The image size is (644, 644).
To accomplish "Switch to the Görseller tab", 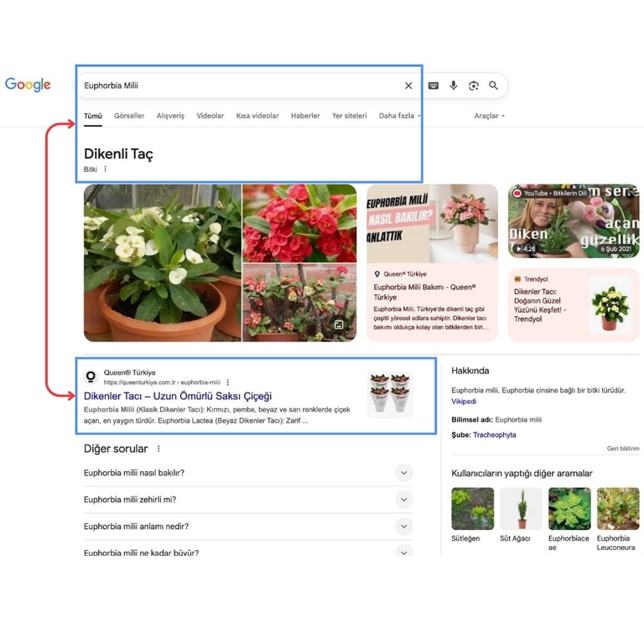I will pyautogui.click(x=129, y=116).
